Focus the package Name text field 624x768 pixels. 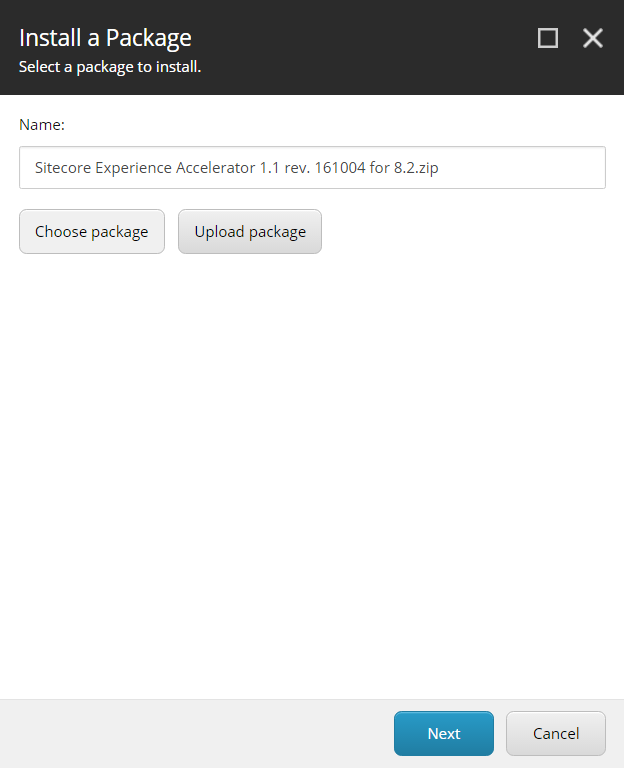pos(312,168)
